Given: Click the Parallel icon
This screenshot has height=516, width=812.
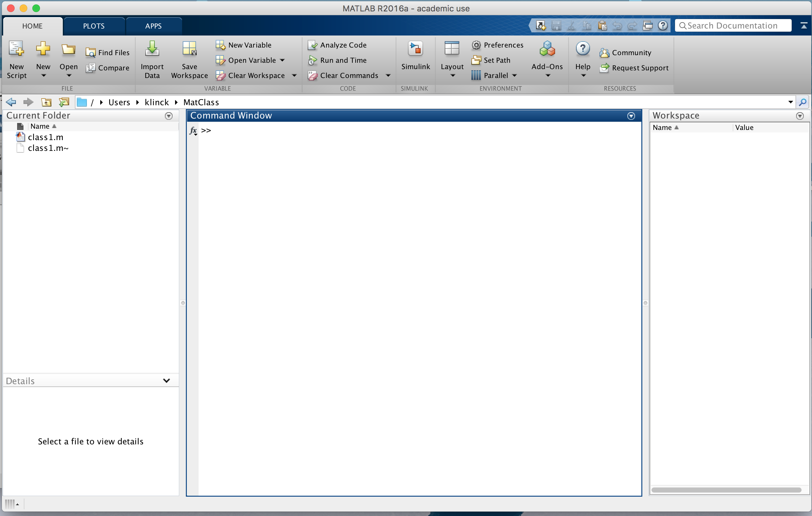Looking at the screenshot, I should click(x=476, y=75).
